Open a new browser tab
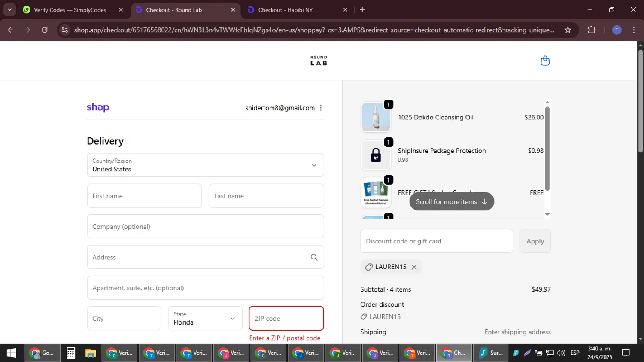The image size is (644, 362). coord(362,9)
